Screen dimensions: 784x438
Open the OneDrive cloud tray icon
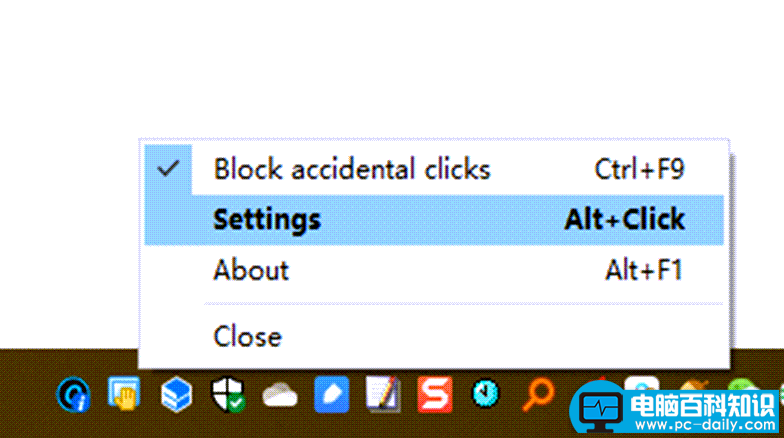280,395
